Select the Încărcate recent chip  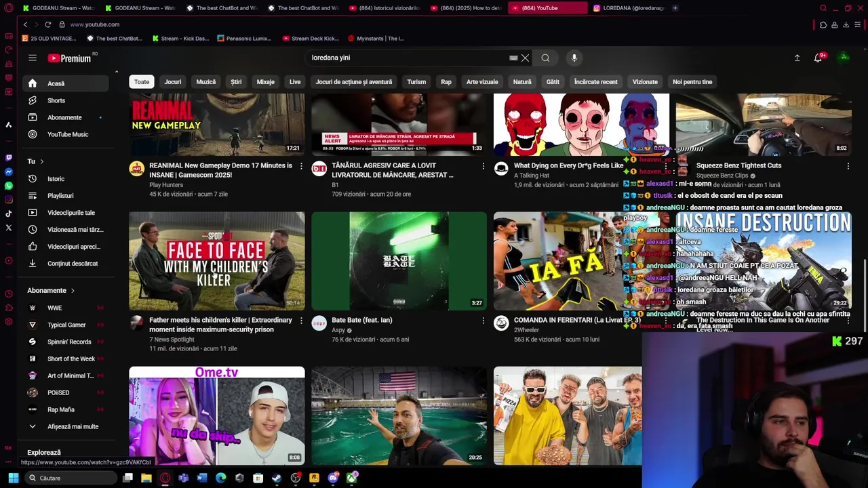(596, 82)
